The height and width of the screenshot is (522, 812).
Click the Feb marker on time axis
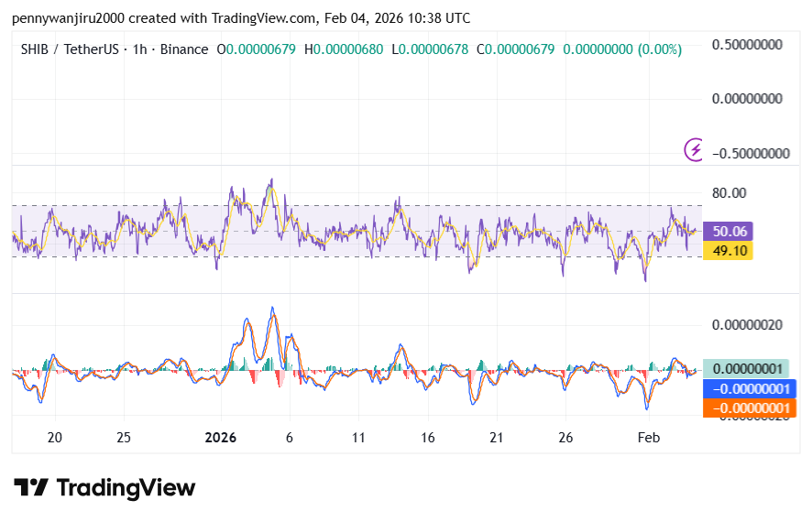coord(648,438)
